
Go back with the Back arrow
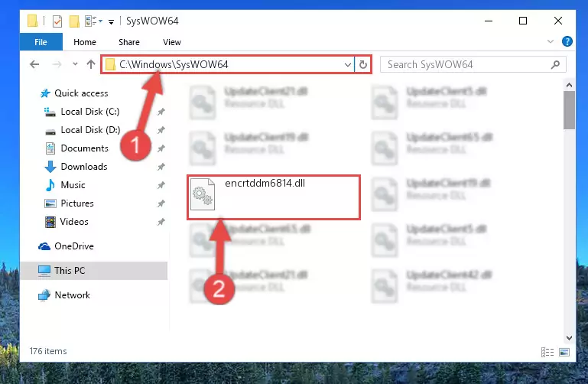(34, 64)
